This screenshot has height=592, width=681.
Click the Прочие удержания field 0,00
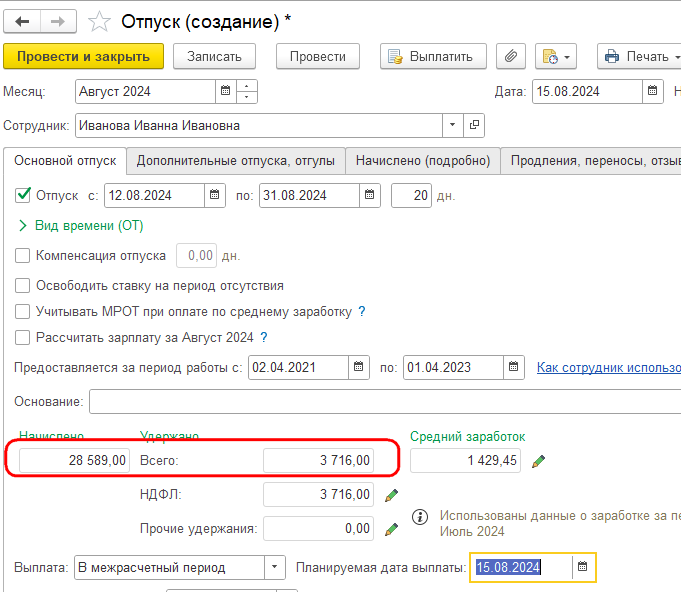(x=318, y=528)
